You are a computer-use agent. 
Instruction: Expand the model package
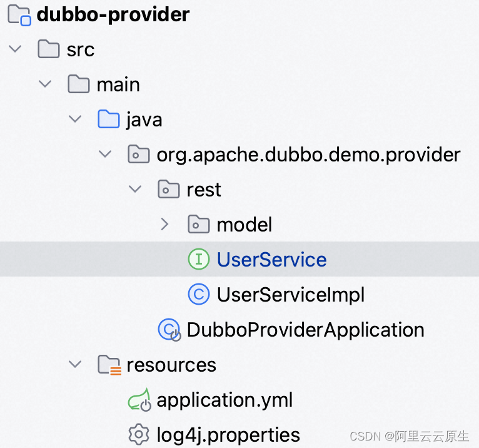(x=164, y=225)
